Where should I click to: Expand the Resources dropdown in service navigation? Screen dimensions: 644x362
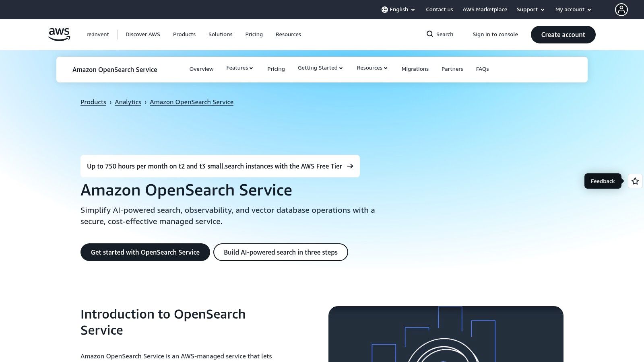click(x=372, y=68)
